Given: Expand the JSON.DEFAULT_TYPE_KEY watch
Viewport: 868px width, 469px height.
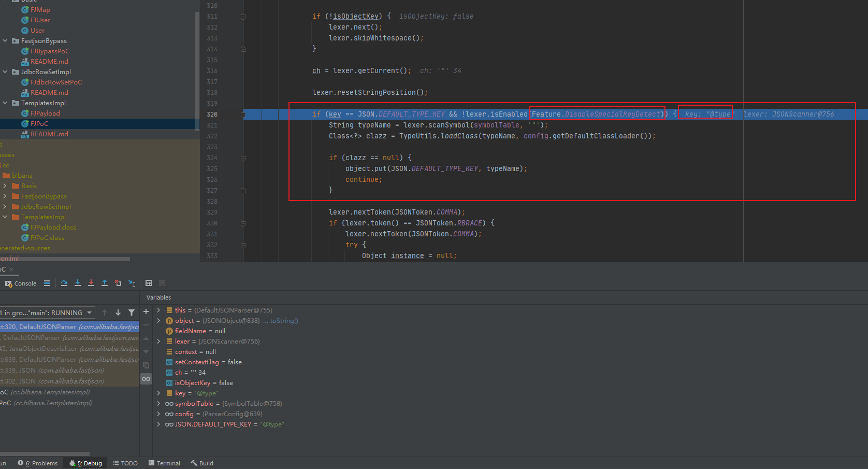Looking at the screenshot, I should pyautogui.click(x=158, y=424).
